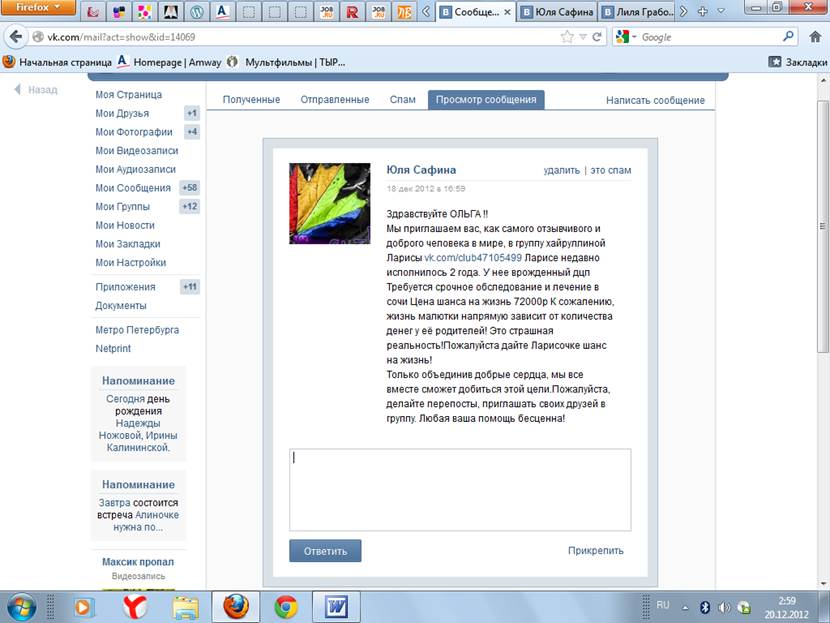Click the +1 friends counter badge

192,113
